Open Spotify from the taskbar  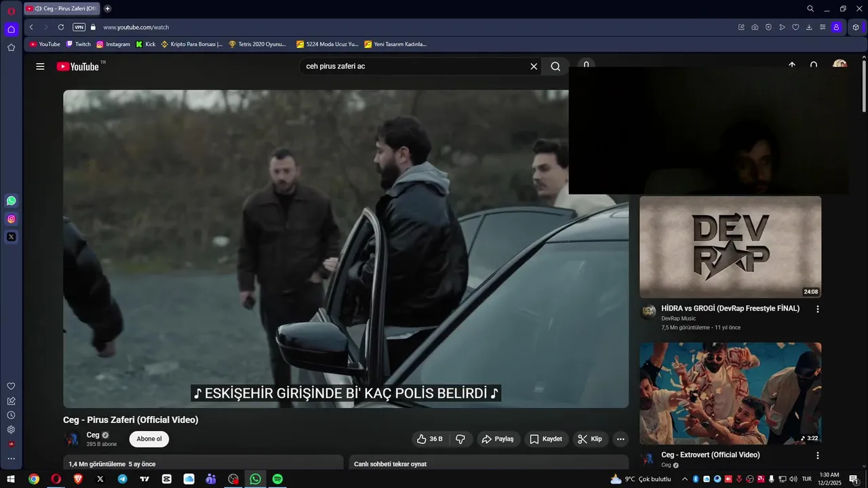pos(277,479)
